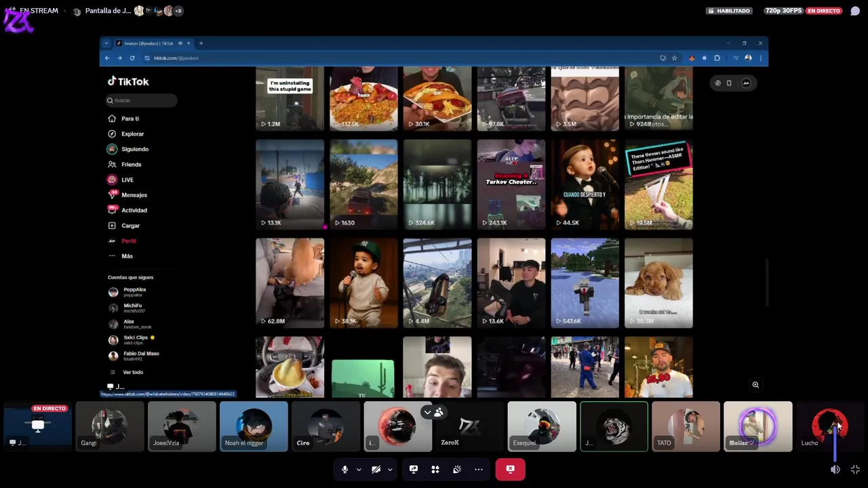This screenshot has width=868, height=488.
Task: Click the 720p 30FPS quality badge
Action: pyautogui.click(x=783, y=11)
